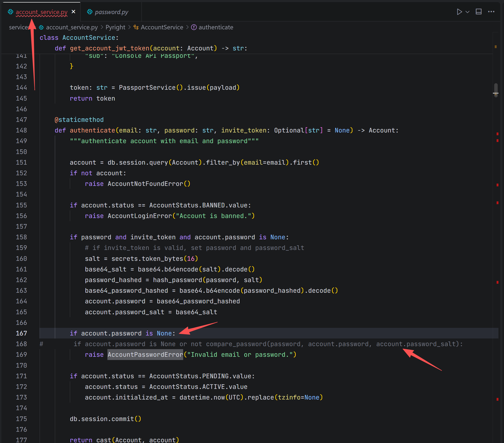The height and width of the screenshot is (443, 504).
Task: Close the account_service.py tab
Action: point(73,12)
